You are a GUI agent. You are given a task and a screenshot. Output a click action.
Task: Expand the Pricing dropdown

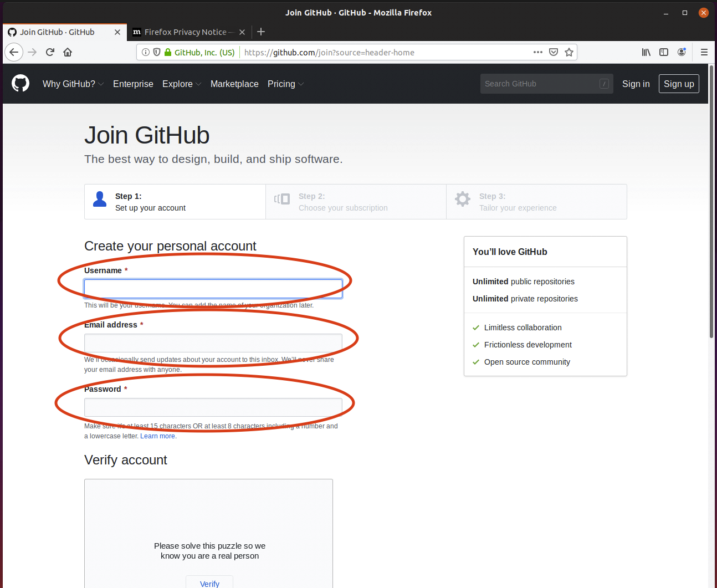285,84
